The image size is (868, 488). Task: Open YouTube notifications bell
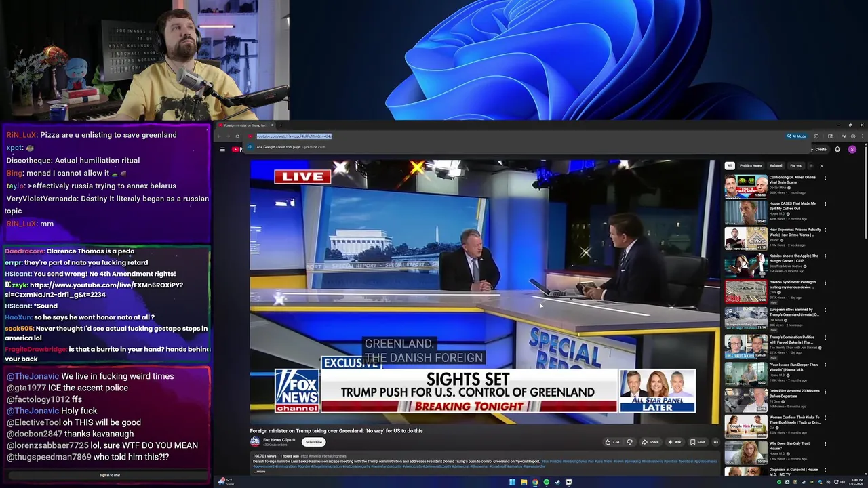837,150
